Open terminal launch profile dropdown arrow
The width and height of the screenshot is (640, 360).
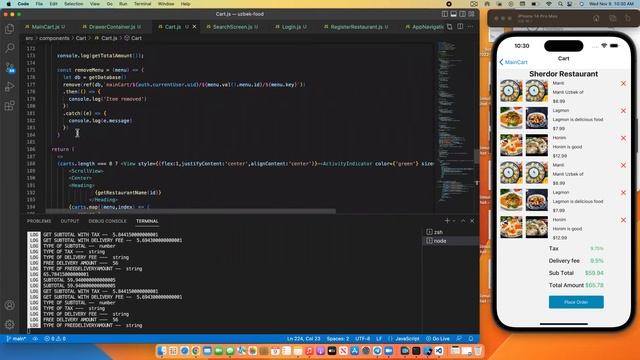point(454,221)
